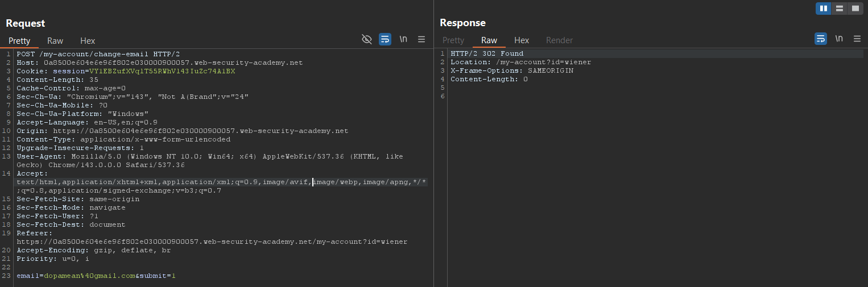868x287 pixels.
Task: Click the Sec-Ch-Ua-Mobile: ?0 header
Action: (62, 105)
